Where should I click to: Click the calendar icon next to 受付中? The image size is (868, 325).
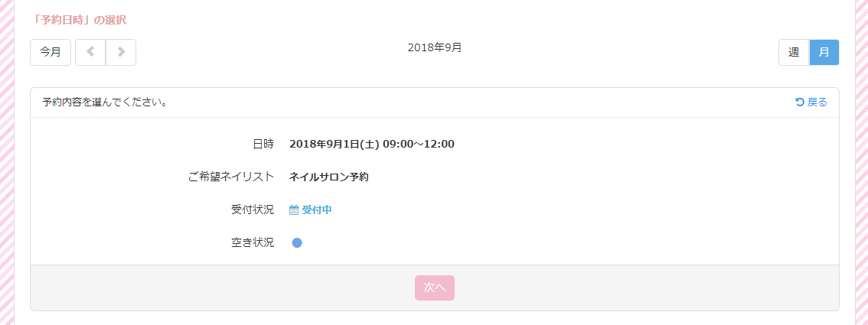pyautogui.click(x=294, y=210)
